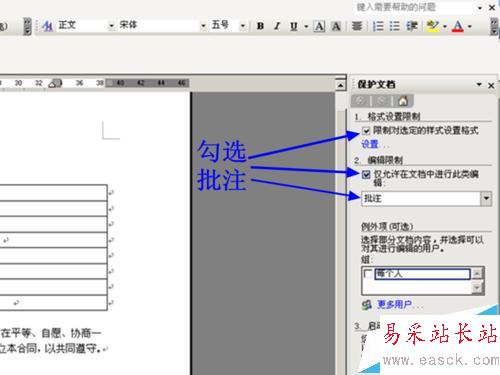Click the task pane back button
The width and height of the screenshot is (500, 375).
[x=360, y=100]
